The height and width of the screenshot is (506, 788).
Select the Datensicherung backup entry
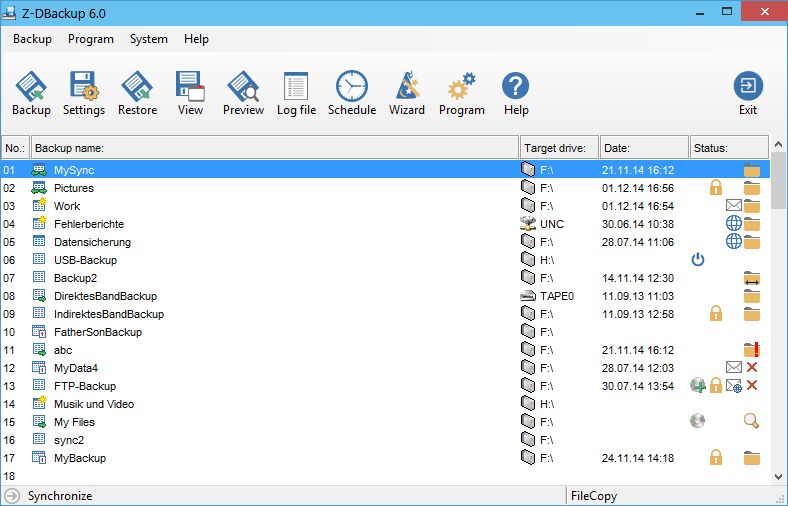(x=385, y=242)
